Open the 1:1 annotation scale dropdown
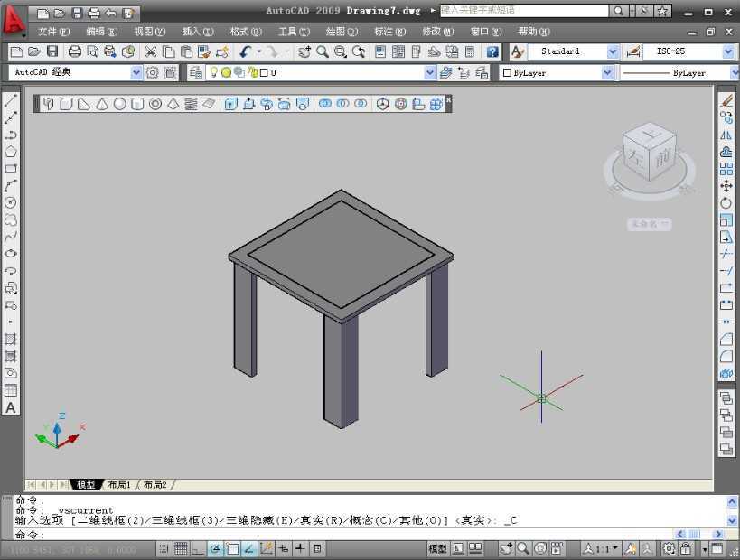740x560 pixels. pos(601,548)
